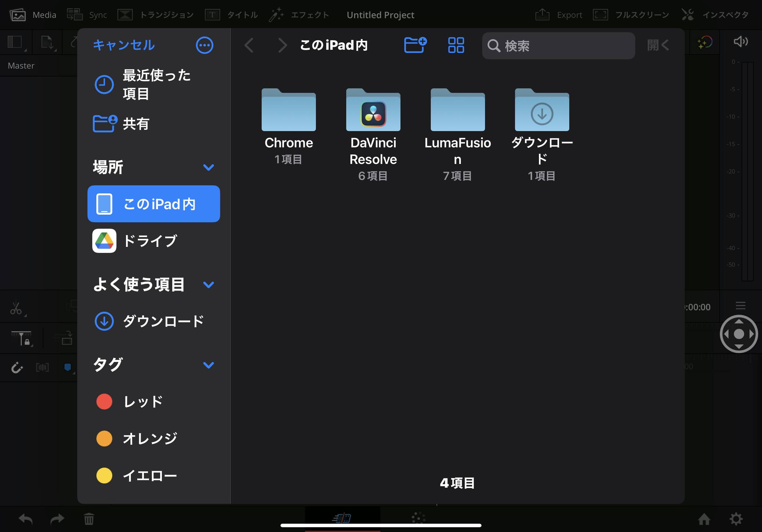Image resolution: width=762 pixels, height=532 pixels.
Task: Collapse the 場所 section
Action: tap(208, 167)
